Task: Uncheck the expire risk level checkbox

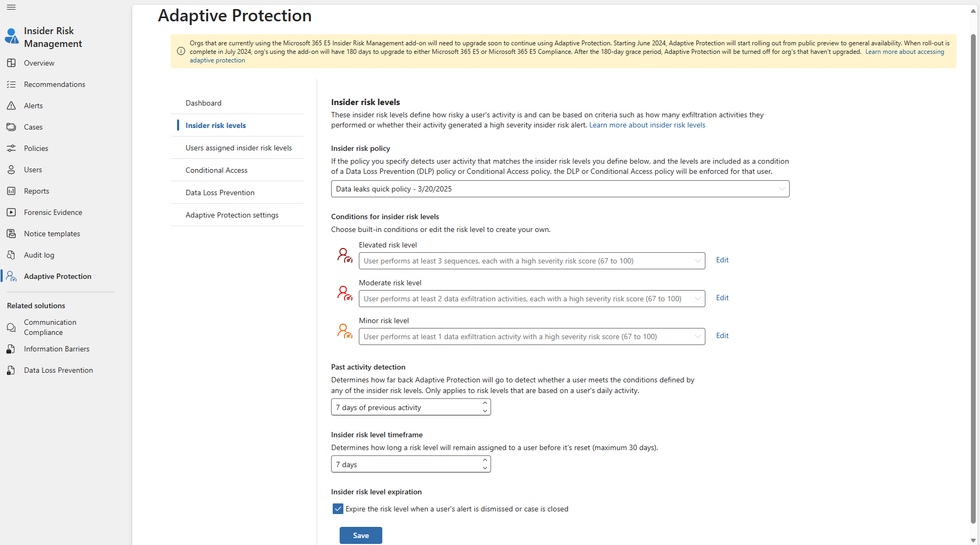Action: pyautogui.click(x=338, y=509)
